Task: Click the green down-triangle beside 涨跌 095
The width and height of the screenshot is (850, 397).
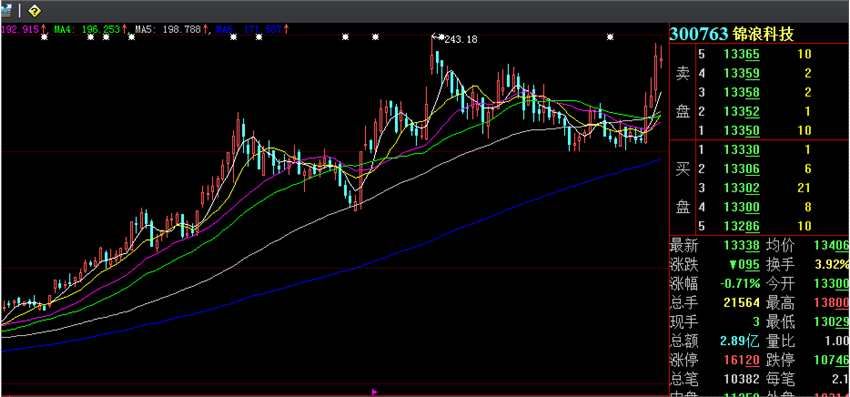Action: click(732, 265)
